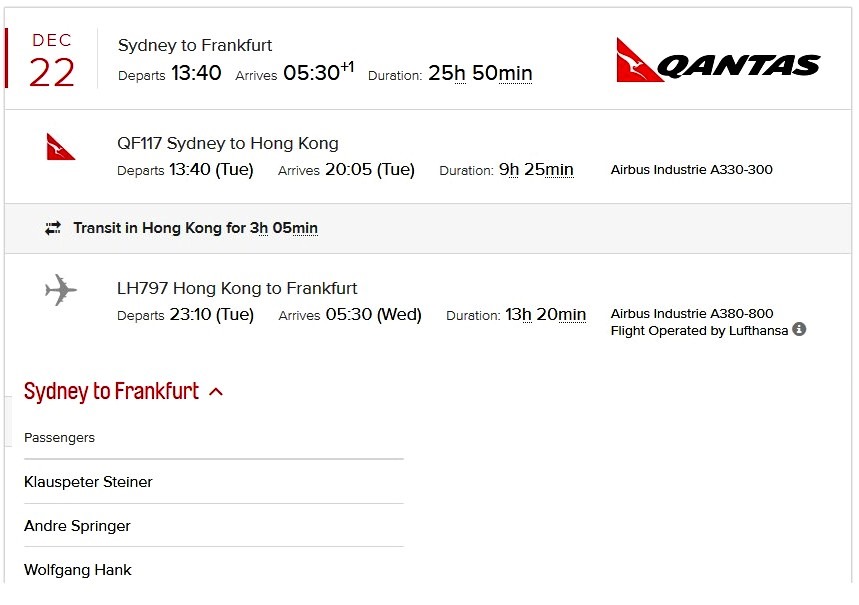Click the LH797 Hong Kong to Frankfurt title
859x605 pixels.
pos(237,288)
